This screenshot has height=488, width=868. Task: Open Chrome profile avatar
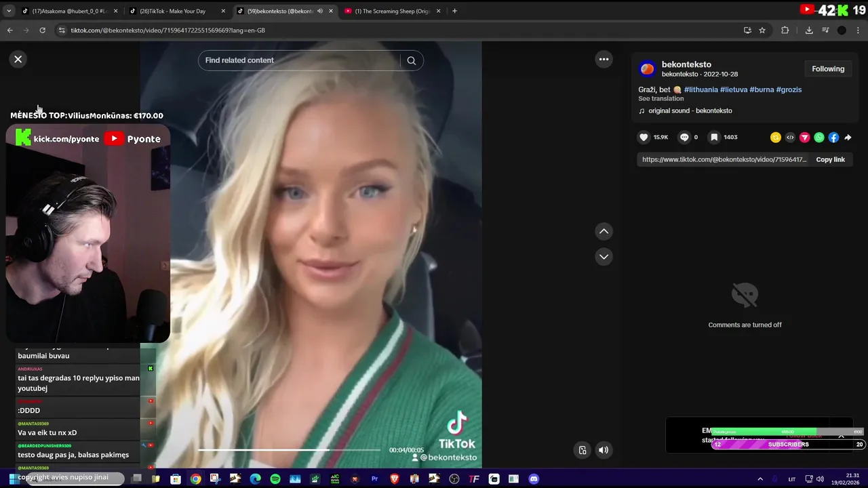click(x=842, y=30)
